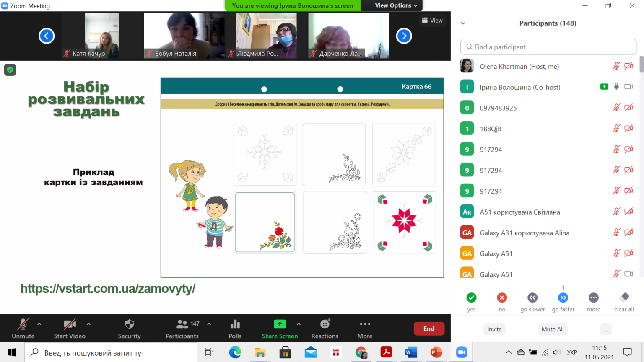Click the 'go faster' feedback icon

563,297
